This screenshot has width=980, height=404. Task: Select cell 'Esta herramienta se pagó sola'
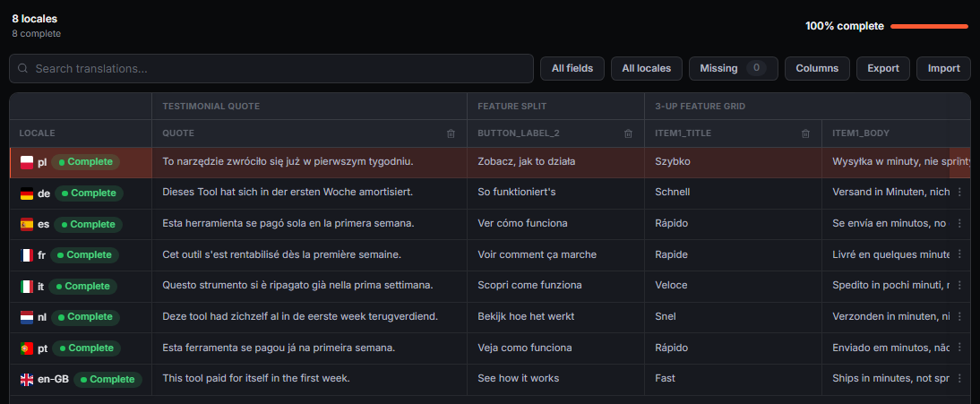(309, 224)
